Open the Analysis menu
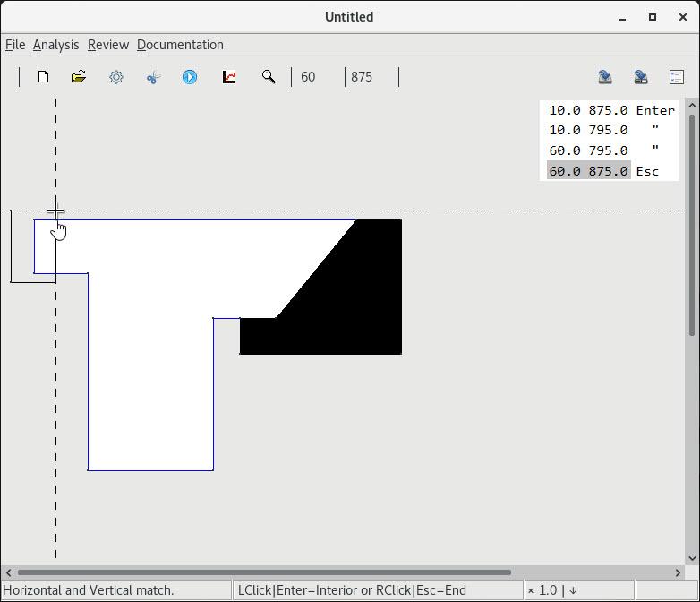This screenshot has height=602, width=700. point(55,45)
